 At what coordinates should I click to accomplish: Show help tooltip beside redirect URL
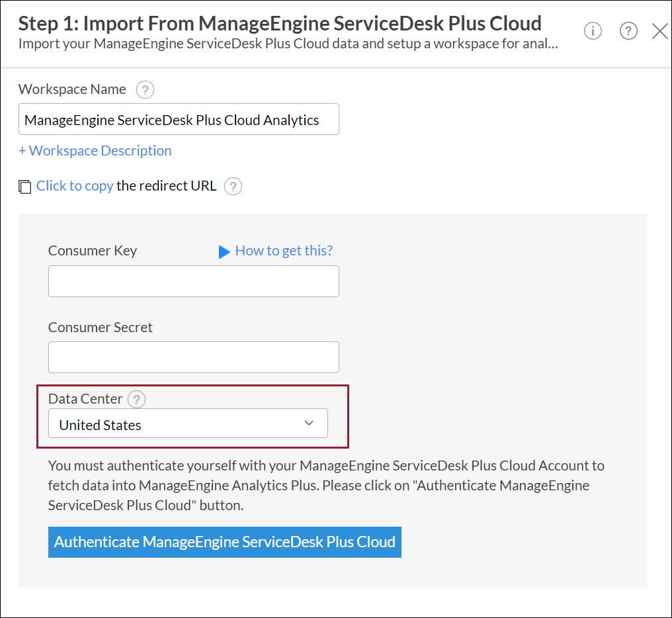click(x=233, y=186)
